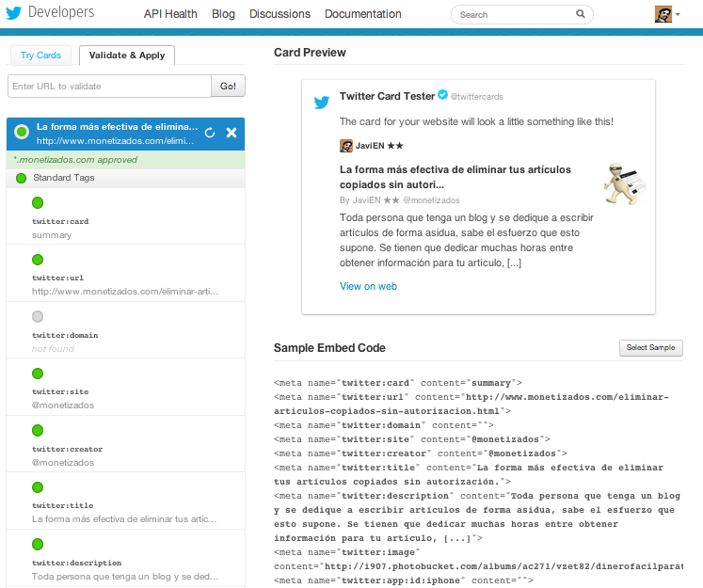Click the green indicator for twitter:card

coord(38,203)
